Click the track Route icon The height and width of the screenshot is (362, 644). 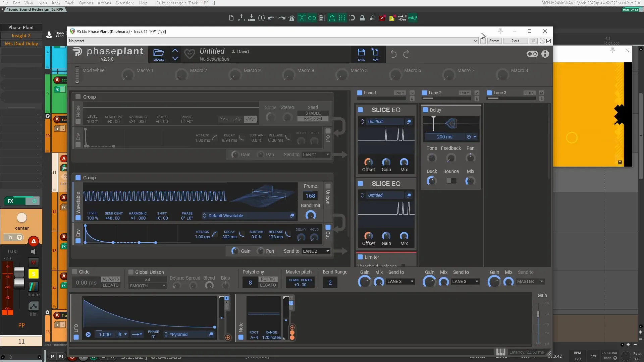click(x=34, y=287)
